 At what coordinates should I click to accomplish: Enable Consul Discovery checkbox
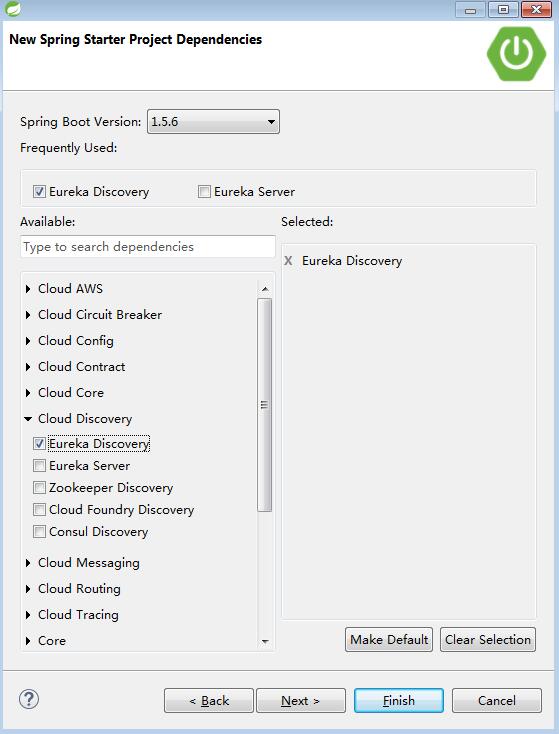[x=39, y=531]
